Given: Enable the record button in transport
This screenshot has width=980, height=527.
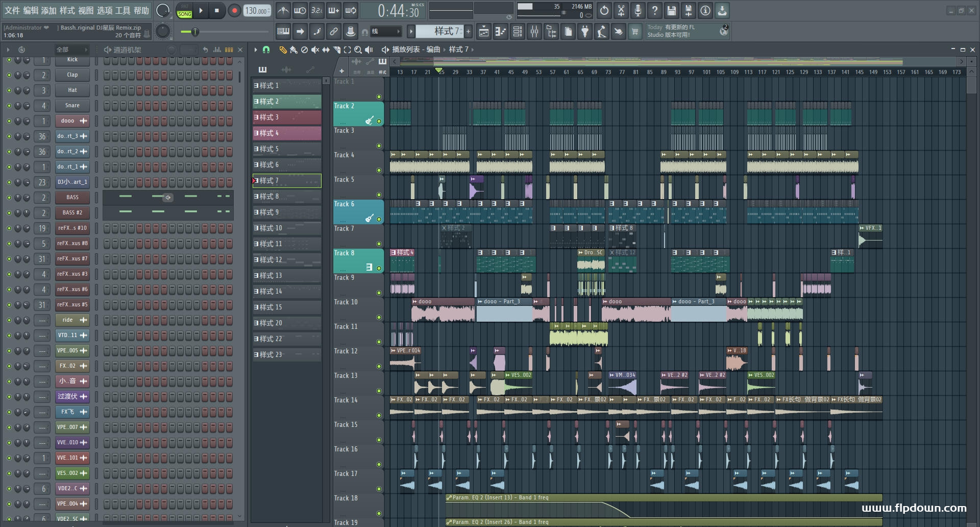Looking at the screenshot, I should 234,10.
